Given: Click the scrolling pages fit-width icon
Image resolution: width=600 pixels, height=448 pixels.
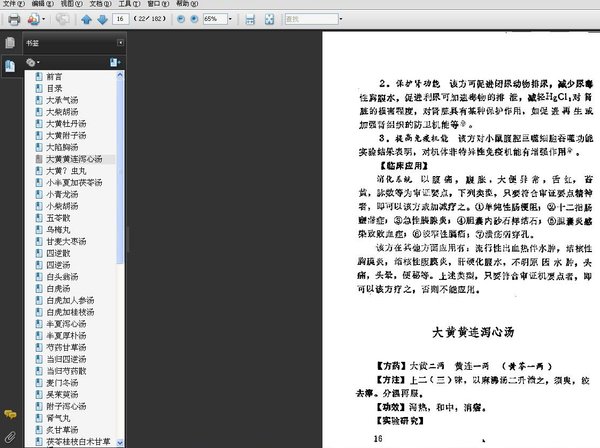Looking at the screenshot, I should coord(250,19).
